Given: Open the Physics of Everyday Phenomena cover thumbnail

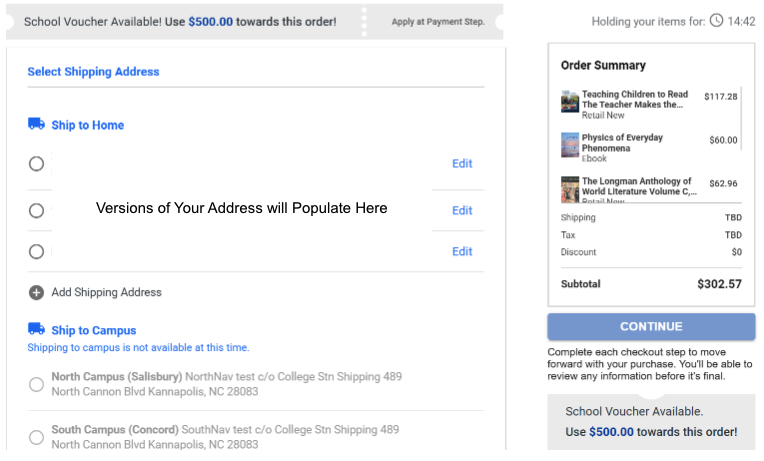Looking at the screenshot, I should coord(570,145).
